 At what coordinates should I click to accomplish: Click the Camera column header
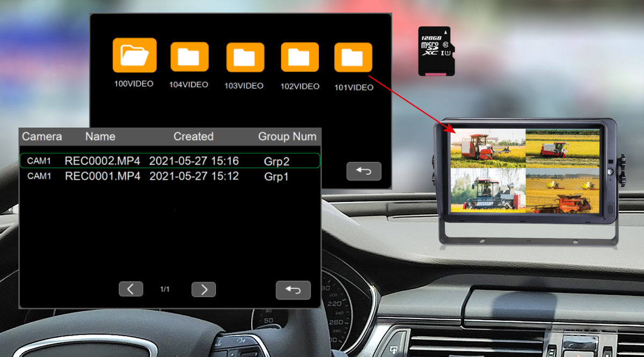pyautogui.click(x=42, y=137)
